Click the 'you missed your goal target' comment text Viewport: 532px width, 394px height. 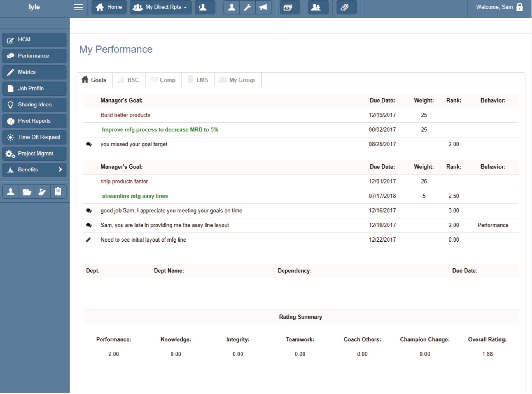pyautogui.click(x=134, y=144)
